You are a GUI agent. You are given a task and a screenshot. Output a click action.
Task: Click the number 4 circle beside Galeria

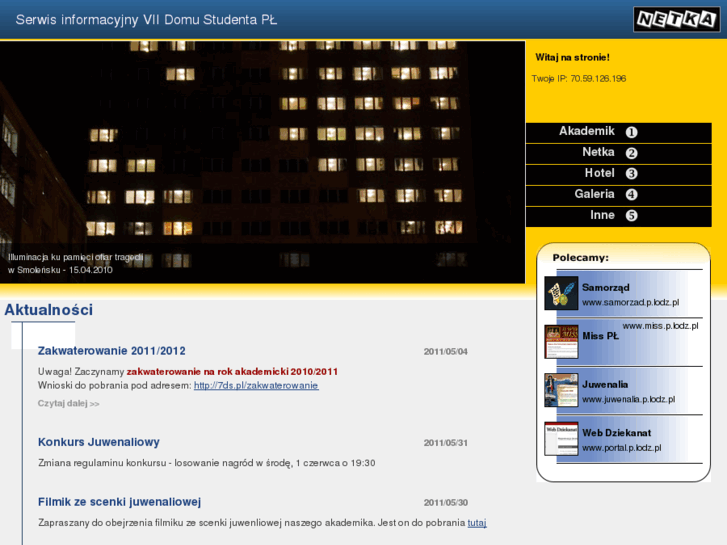[x=631, y=194]
